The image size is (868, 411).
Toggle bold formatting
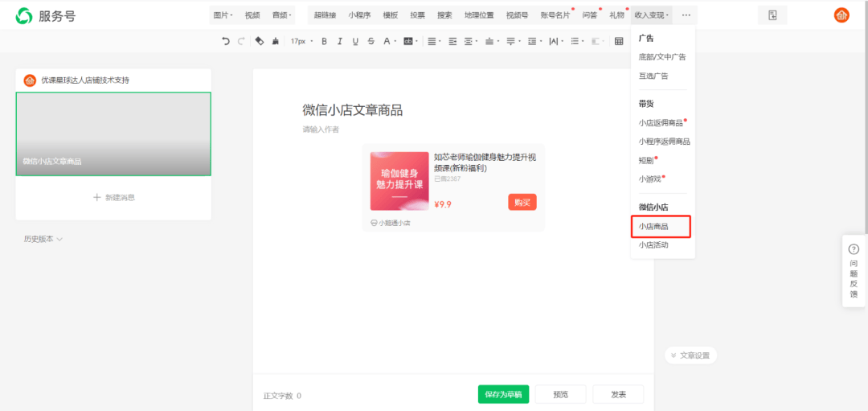(324, 41)
